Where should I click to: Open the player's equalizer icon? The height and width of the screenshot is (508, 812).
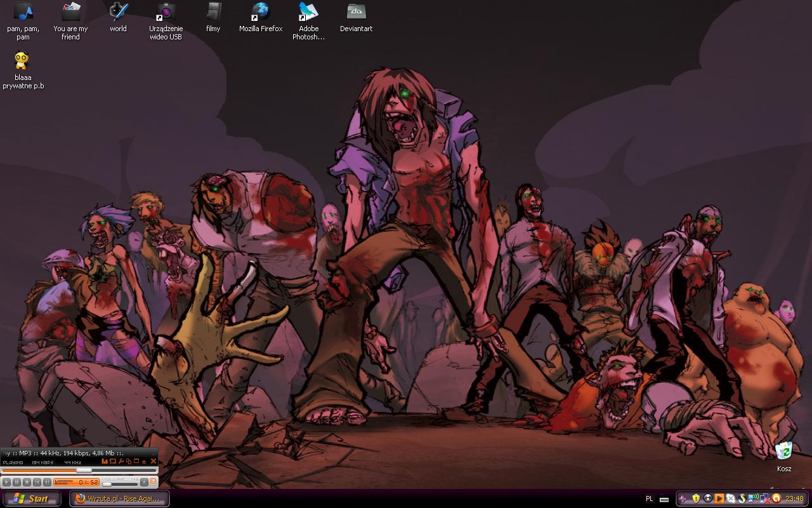coord(105,461)
